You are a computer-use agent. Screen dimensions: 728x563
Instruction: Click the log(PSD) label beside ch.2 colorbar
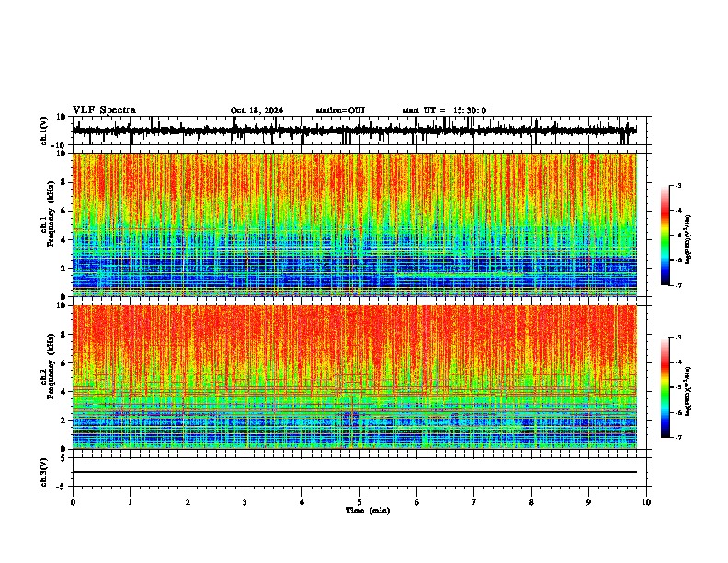coord(688,391)
